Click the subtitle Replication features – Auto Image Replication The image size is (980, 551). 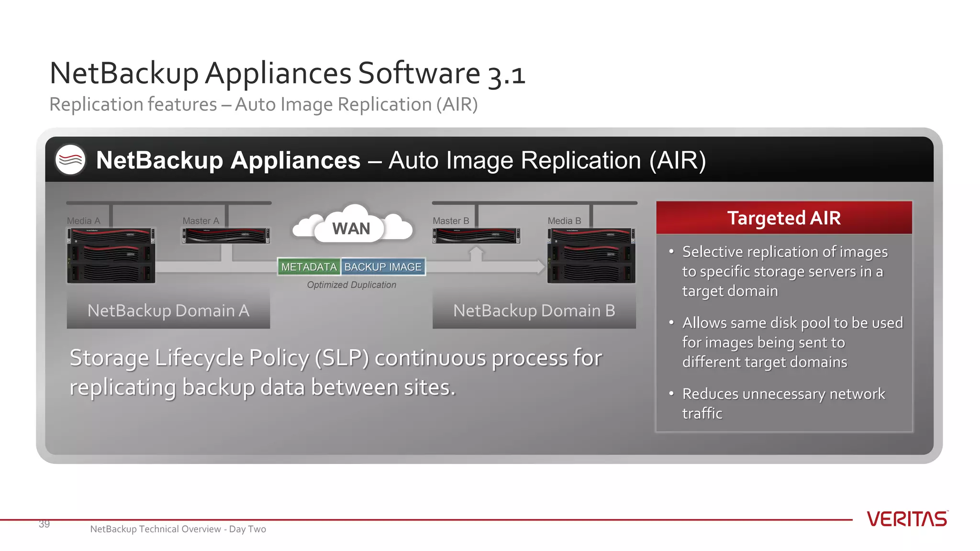coord(264,105)
